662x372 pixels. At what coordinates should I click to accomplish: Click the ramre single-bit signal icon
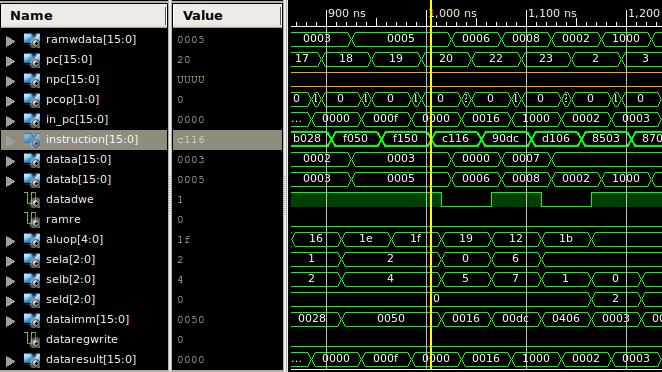pos(32,220)
